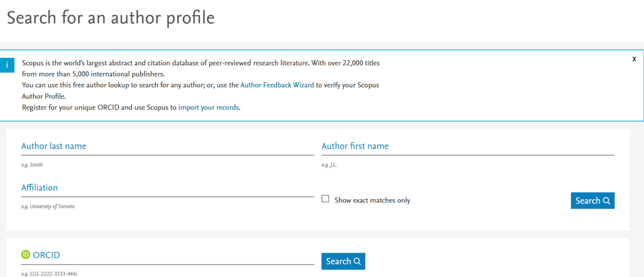Click the magnifier icon in the ORCID Search button
The height and width of the screenshot is (277, 644).
coord(357,261)
